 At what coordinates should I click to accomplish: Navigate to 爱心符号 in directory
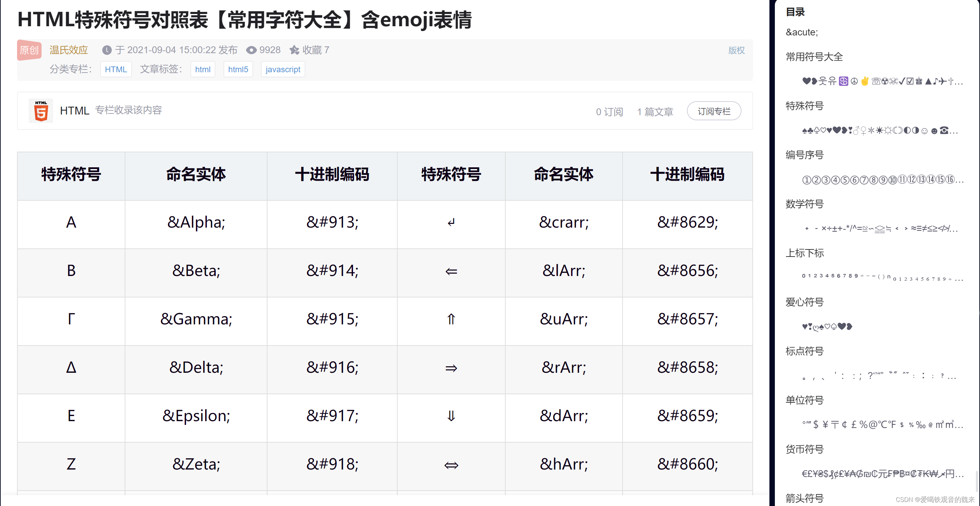coord(804,302)
